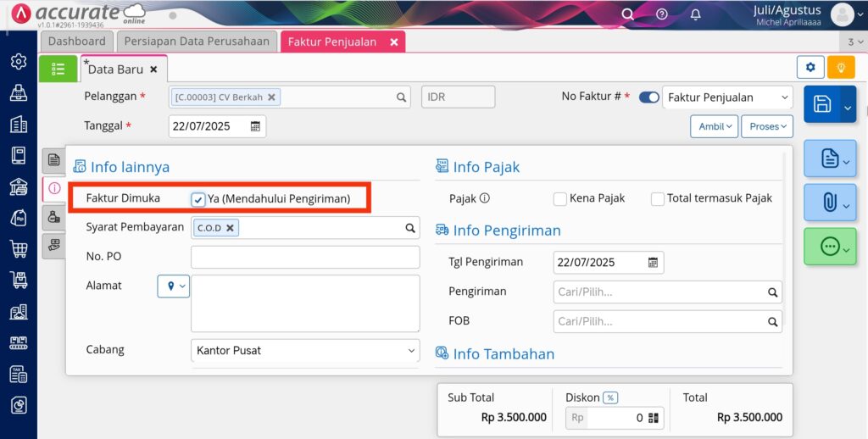The width and height of the screenshot is (868, 439).
Task: Open the fixed assets sidebar module
Action: tap(19, 312)
